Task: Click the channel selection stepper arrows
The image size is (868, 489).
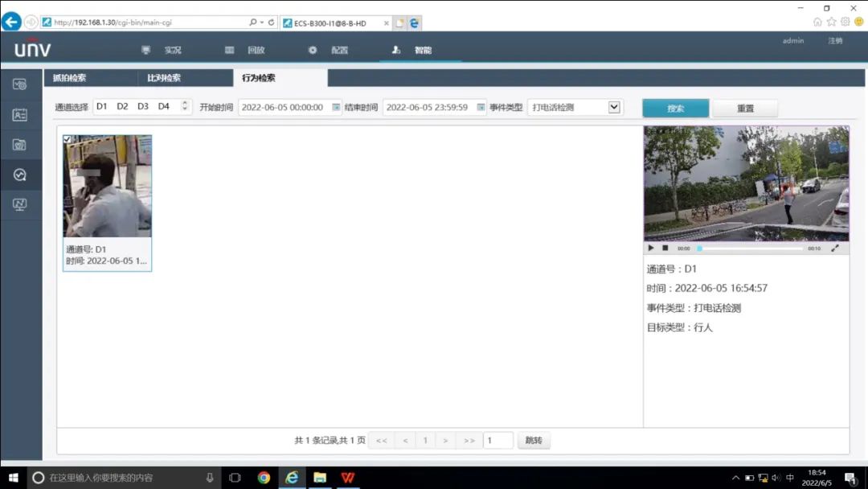Action: click(185, 106)
